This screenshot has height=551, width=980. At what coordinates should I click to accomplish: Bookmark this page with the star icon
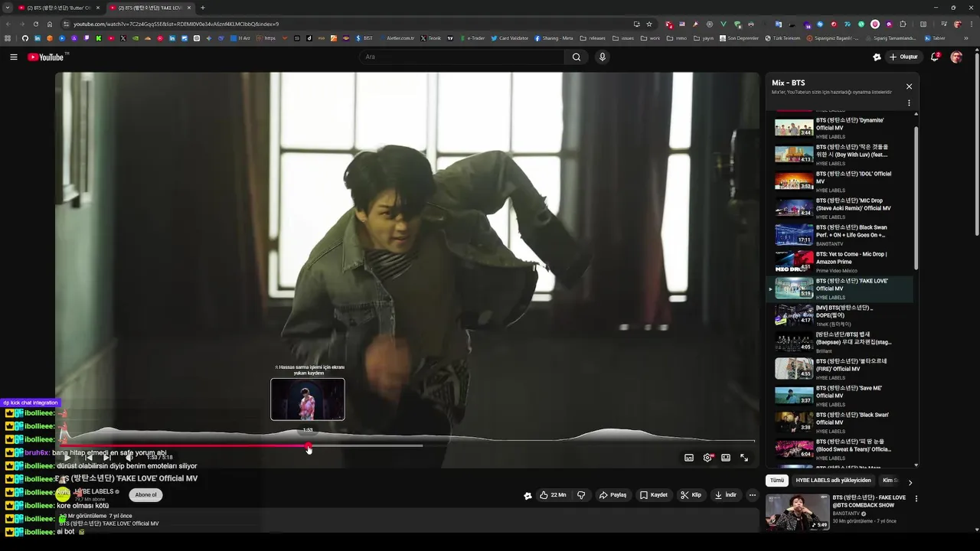pyautogui.click(x=649, y=24)
